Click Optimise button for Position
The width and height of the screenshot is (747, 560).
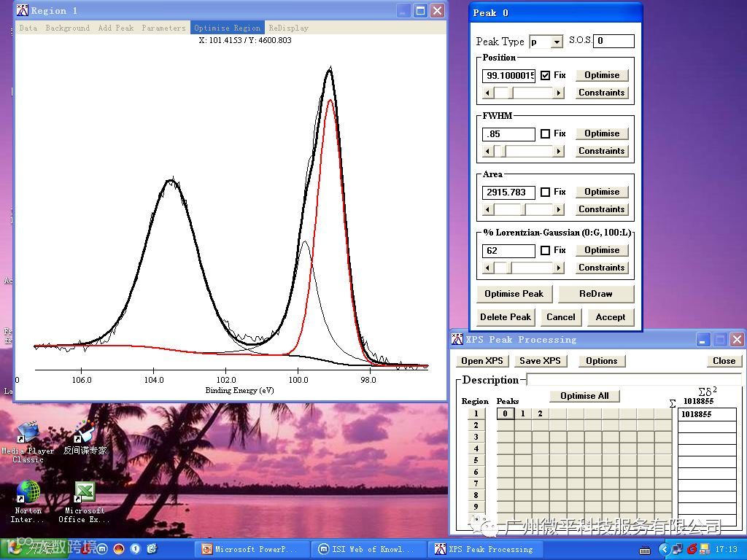click(x=602, y=75)
